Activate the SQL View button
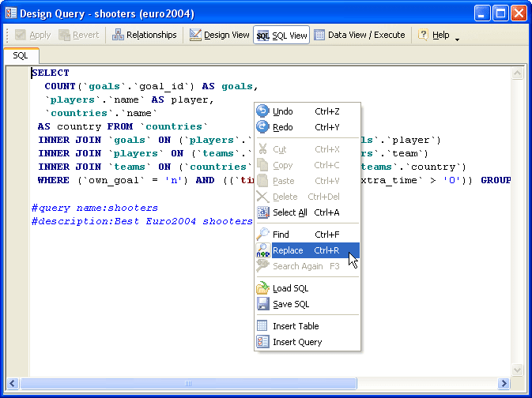 (281, 35)
